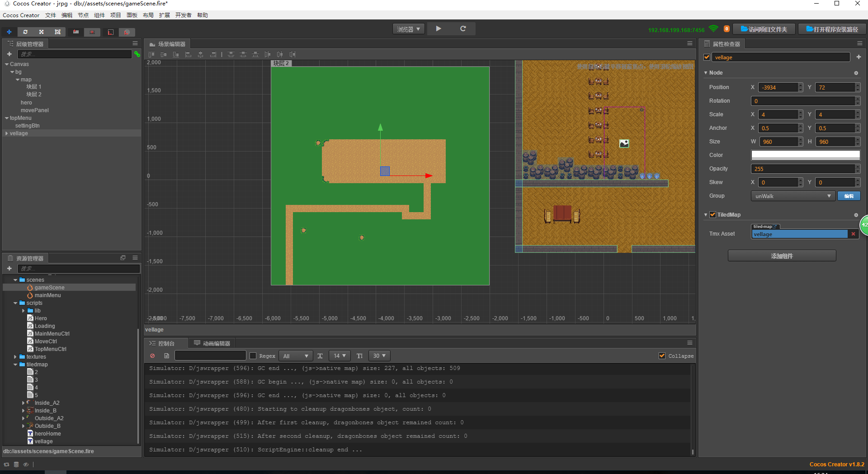Click the 添加组件 button

782,256
